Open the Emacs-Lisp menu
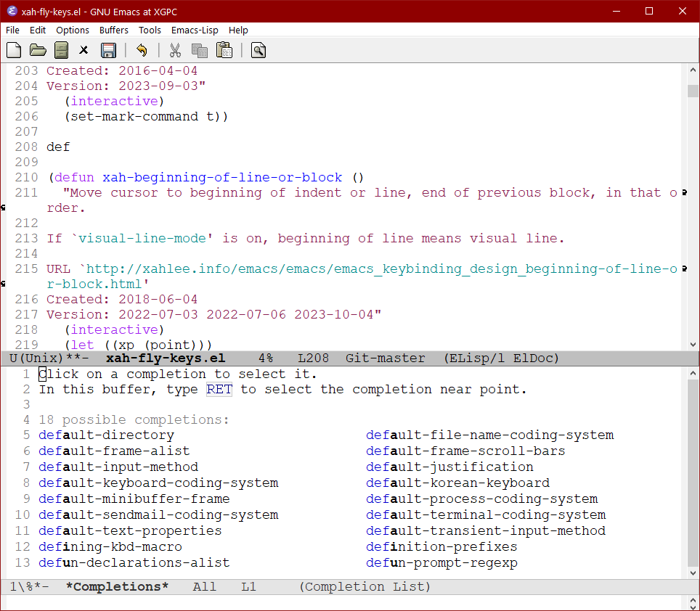The height and width of the screenshot is (611, 700). [x=194, y=30]
